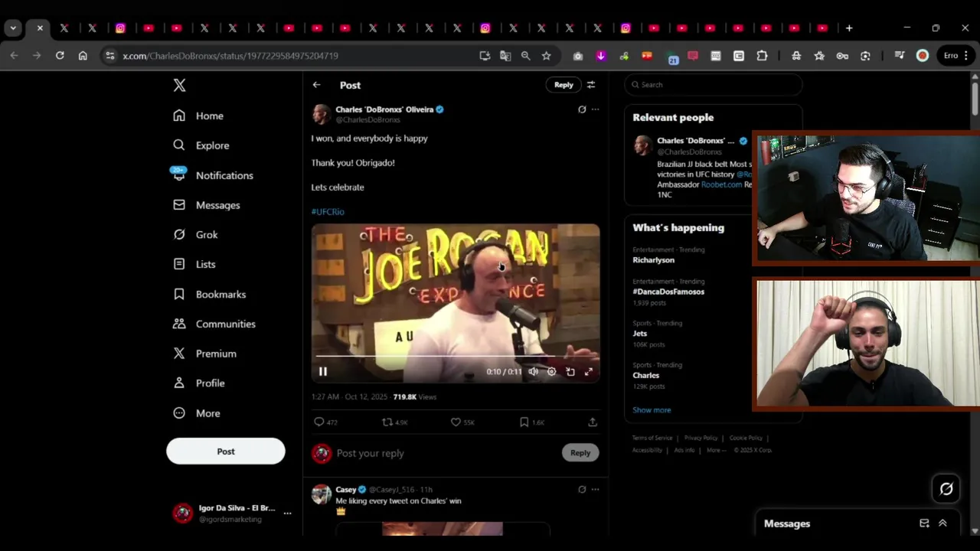Focus the X Search box
Screen dimensions: 980x551
click(x=713, y=85)
